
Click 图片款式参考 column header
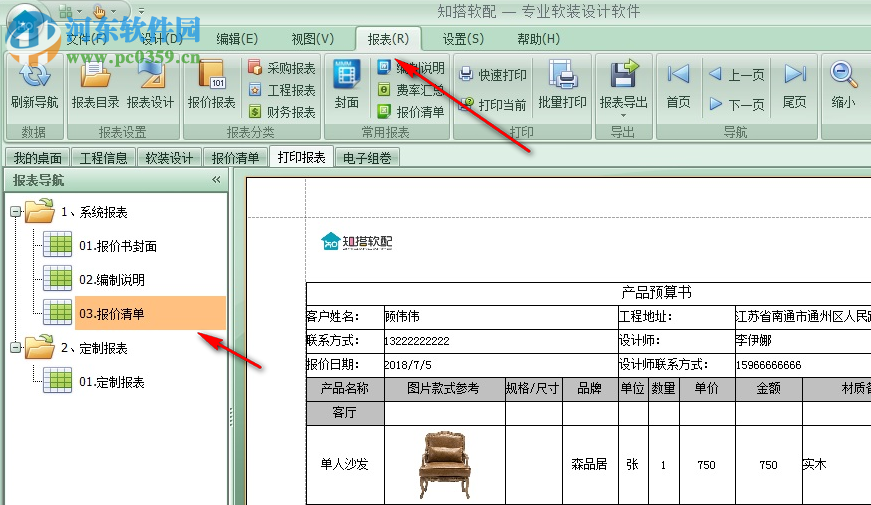click(444, 388)
